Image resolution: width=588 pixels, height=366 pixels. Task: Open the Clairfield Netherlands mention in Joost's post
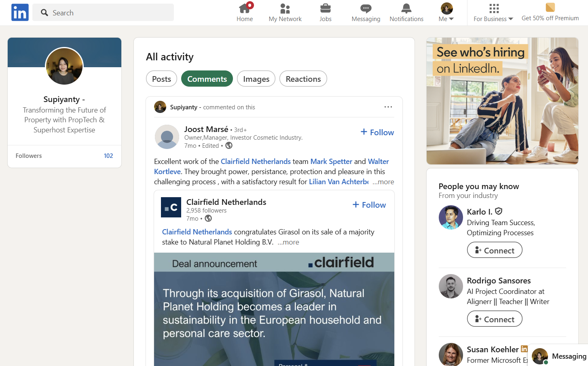pos(256,162)
